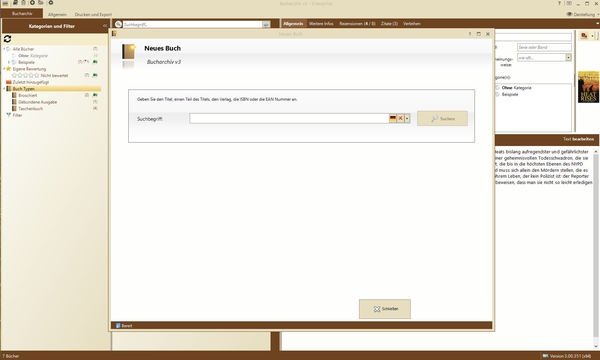Click the trash icon in quick access toolbar

[x=23, y=3]
